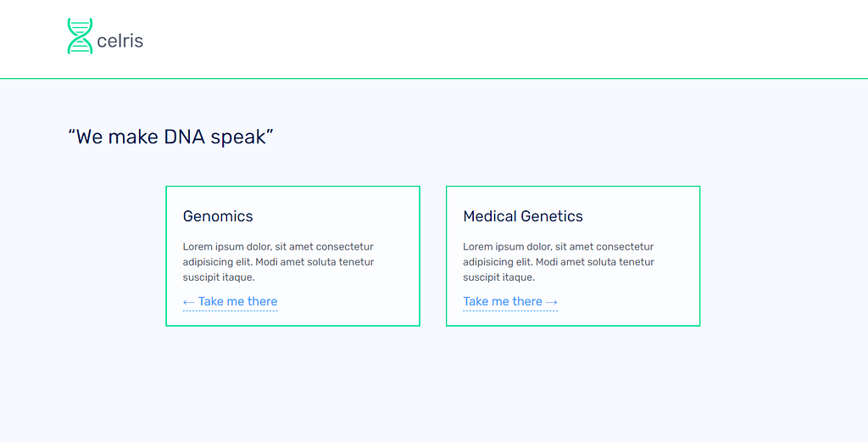Click the Lorem ipsum text in the Genomics card
Viewport: 868px width, 442px height.
click(x=278, y=255)
